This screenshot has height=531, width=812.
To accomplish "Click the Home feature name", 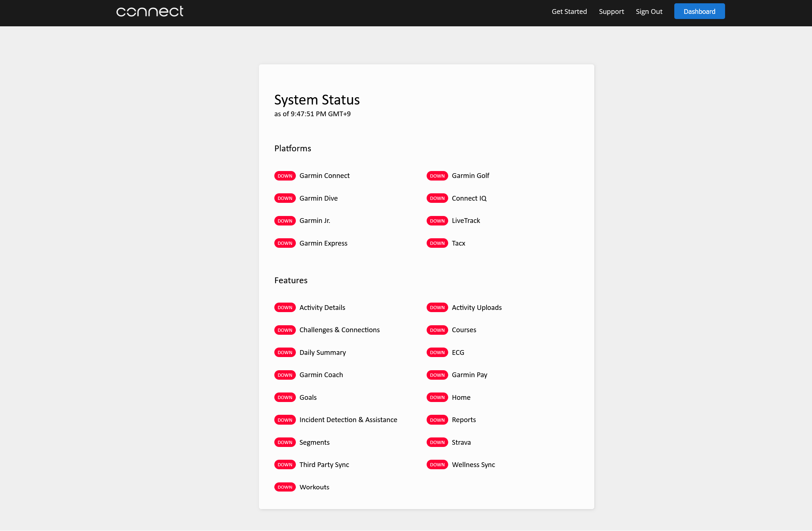I will (x=461, y=397).
